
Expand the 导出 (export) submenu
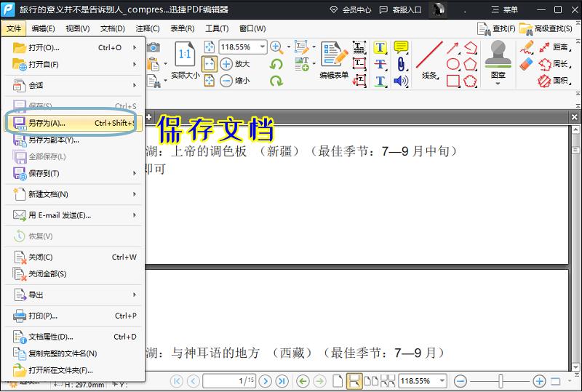point(73,295)
